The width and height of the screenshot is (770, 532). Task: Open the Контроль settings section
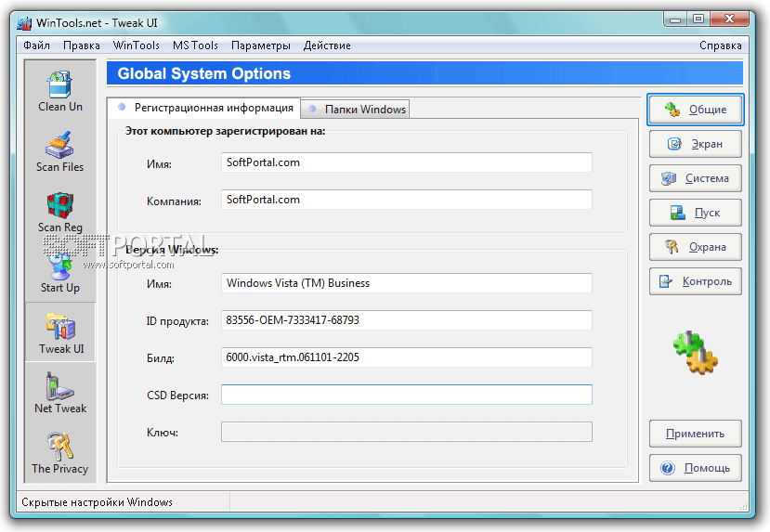click(696, 281)
